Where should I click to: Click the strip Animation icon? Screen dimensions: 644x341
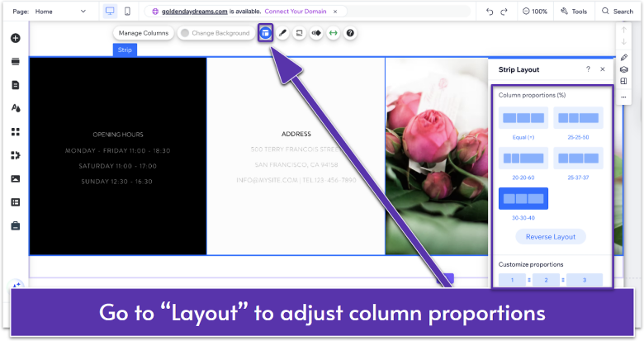pos(316,33)
